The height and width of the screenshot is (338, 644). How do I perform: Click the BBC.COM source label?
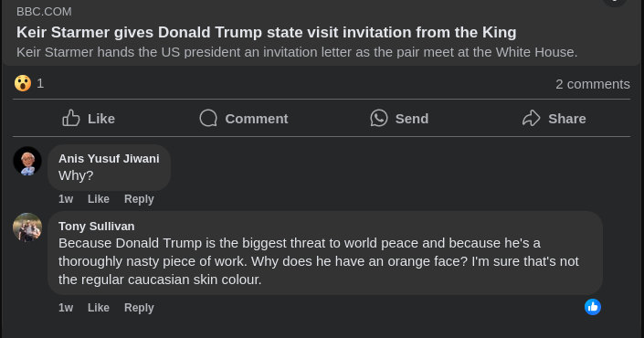[44, 12]
